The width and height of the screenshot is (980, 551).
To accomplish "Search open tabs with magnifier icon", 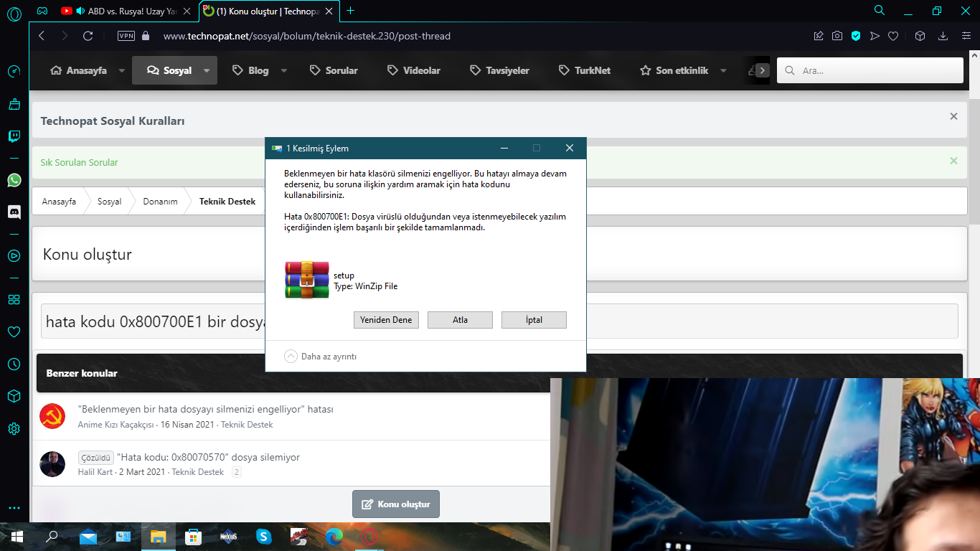I will pyautogui.click(x=880, y=11).
